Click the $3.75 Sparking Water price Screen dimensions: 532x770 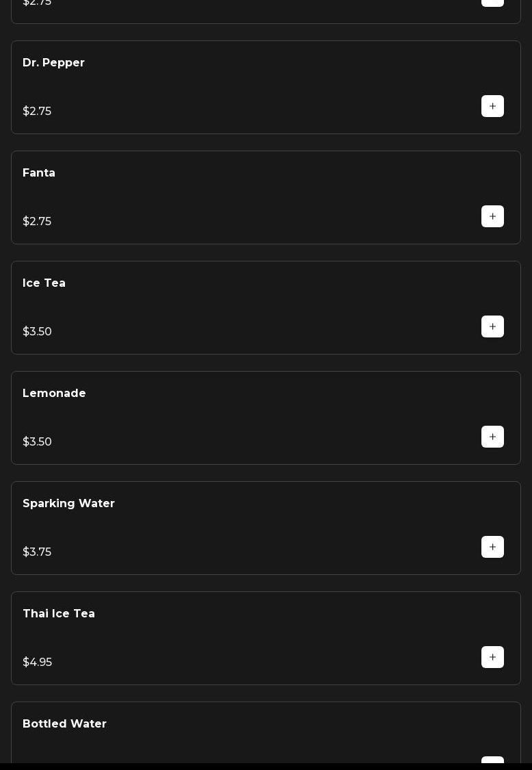point(37,552)
